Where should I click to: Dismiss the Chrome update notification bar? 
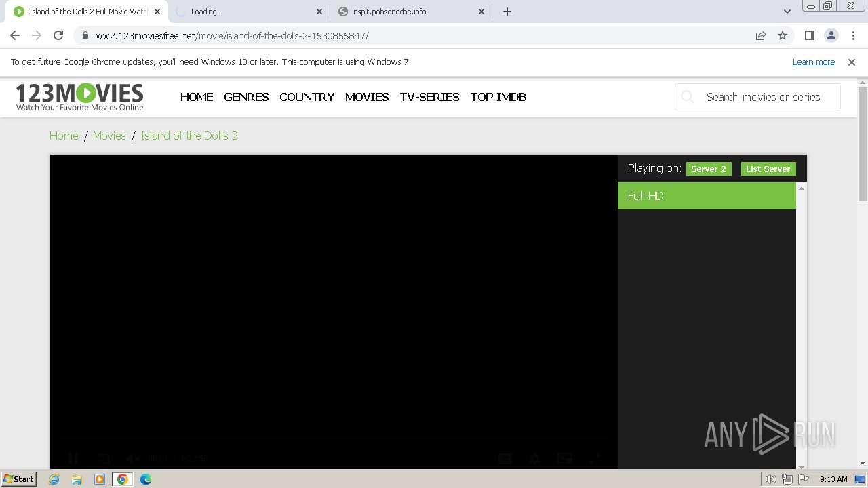point(852,62)
